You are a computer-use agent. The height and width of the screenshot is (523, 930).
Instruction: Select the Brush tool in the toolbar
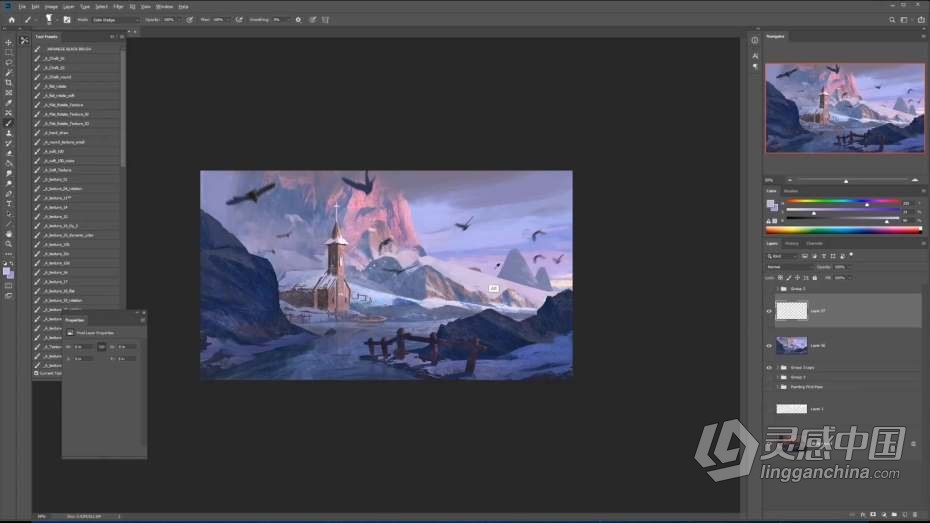coord(8,123)
